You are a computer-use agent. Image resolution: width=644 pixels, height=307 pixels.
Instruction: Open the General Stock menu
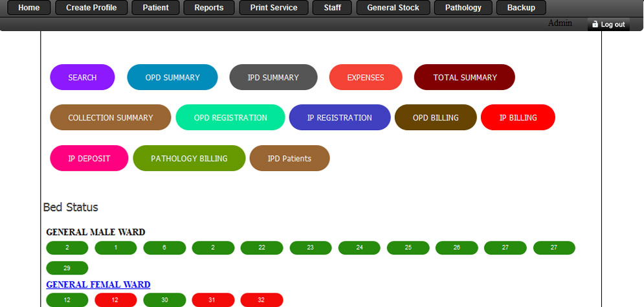393,8
